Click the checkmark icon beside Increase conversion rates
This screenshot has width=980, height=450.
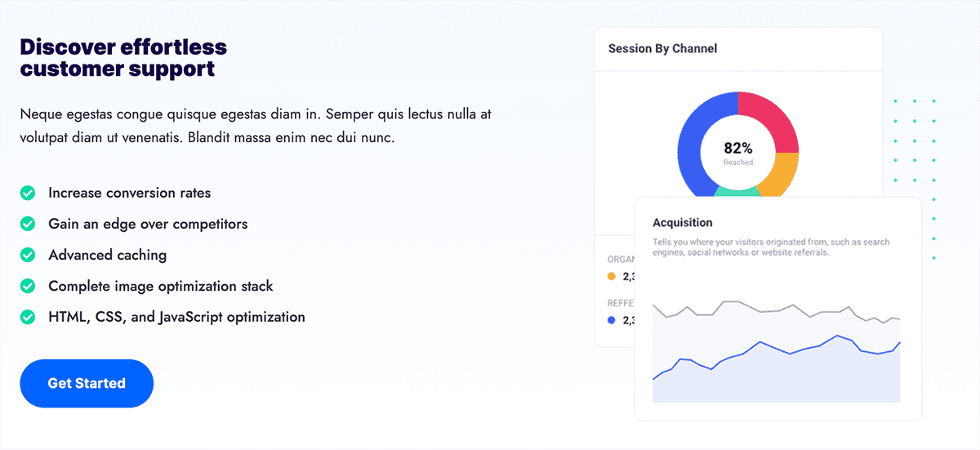click(x=28, y=193)
